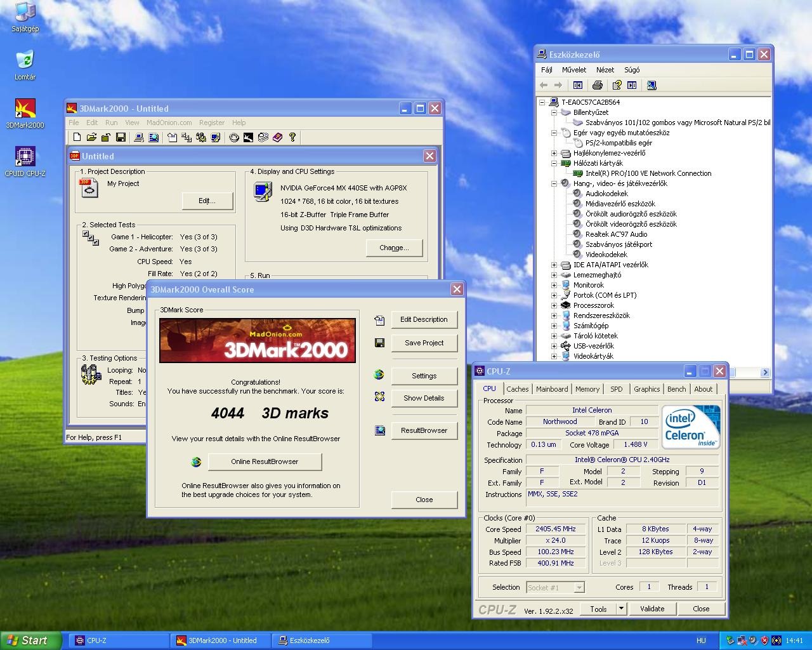Viewport: 812px width, 650px height.
Task: Click the testing options stopwatch icon in 3DMark2000 toolbar
Action: tap(201, 137)
